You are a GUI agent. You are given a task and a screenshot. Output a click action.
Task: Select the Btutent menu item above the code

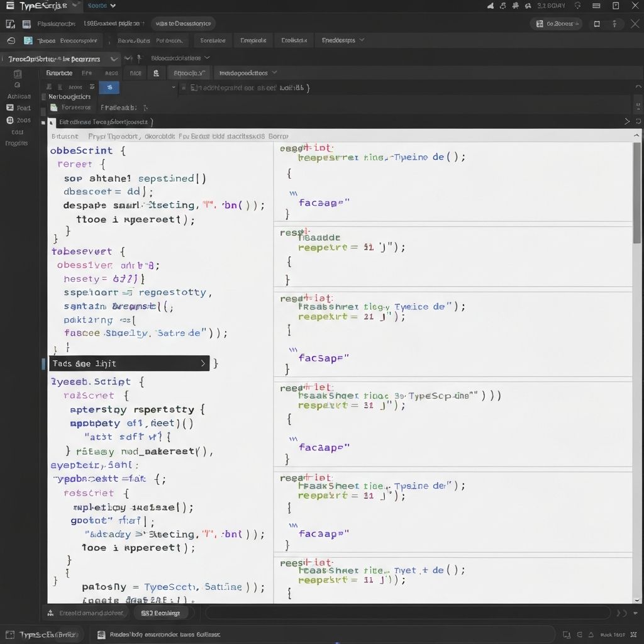[x=64, y=136]
